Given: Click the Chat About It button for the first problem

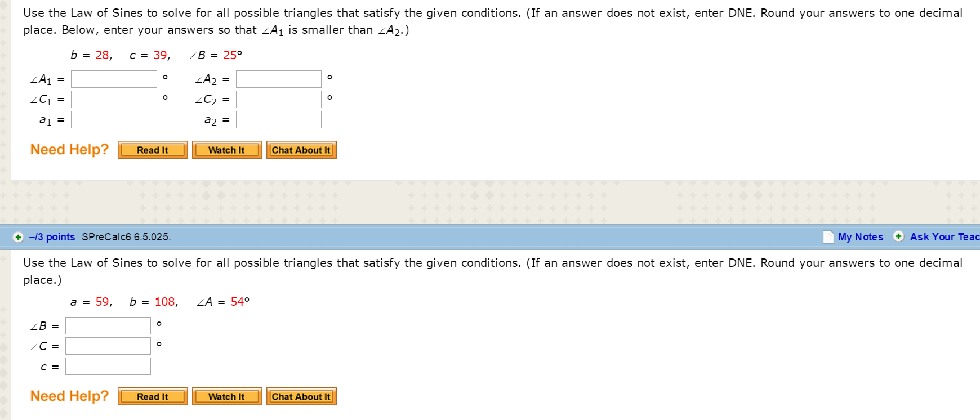Looking at the screenshot, I should (301, 150).
